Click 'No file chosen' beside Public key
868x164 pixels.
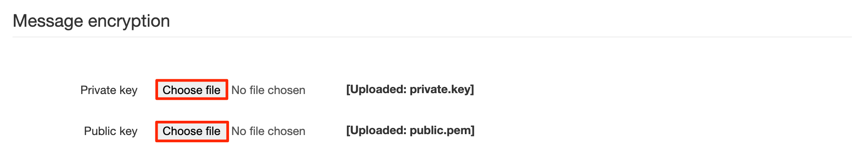pos(268,131)
